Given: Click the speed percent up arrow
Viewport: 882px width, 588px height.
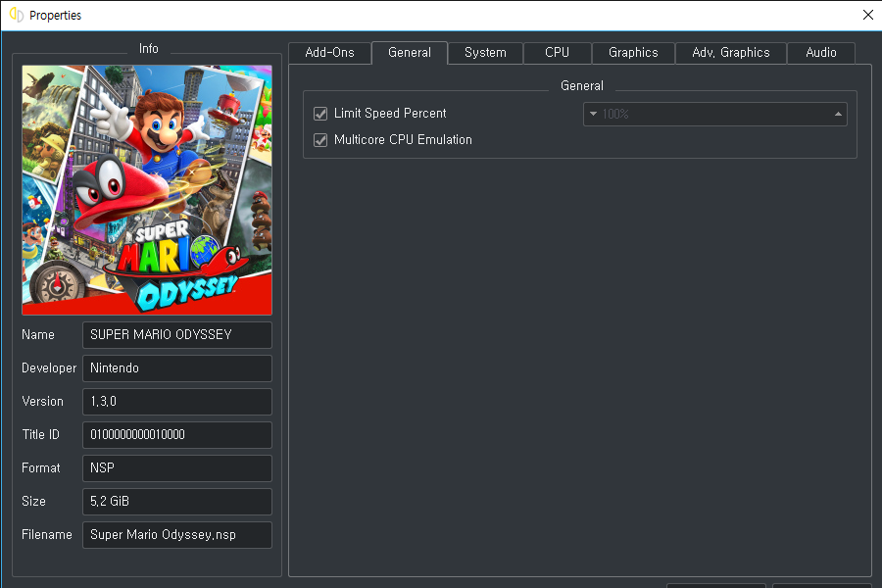Looking at the screenshot, I should (x=838, y=114).
